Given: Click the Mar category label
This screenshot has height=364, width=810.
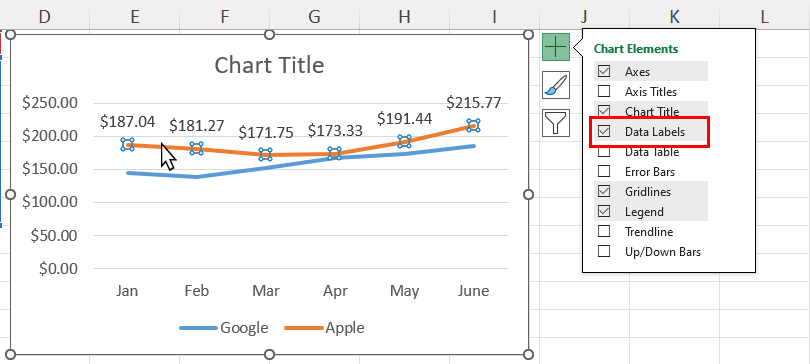Looking at the screenshot, I should [x=266, y=291].
